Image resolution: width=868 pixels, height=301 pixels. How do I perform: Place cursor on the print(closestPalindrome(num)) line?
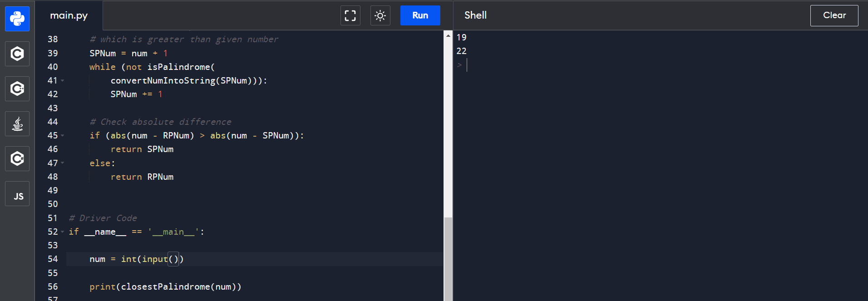165,287
